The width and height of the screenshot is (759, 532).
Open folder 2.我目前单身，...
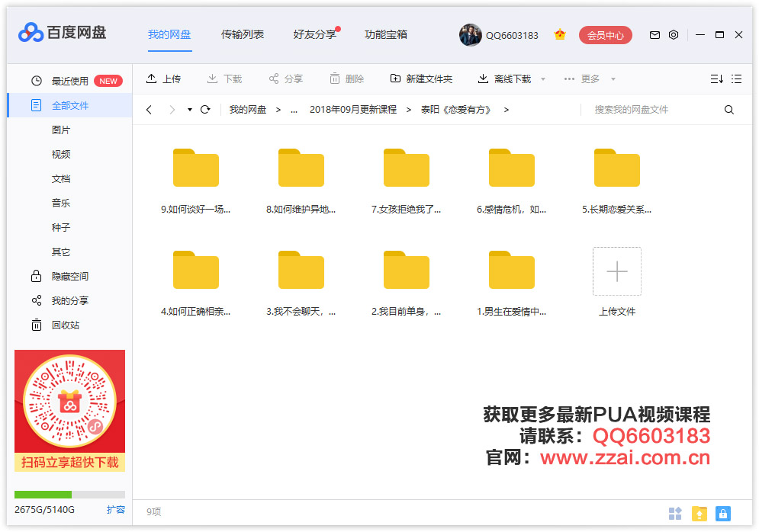[407, 284]
